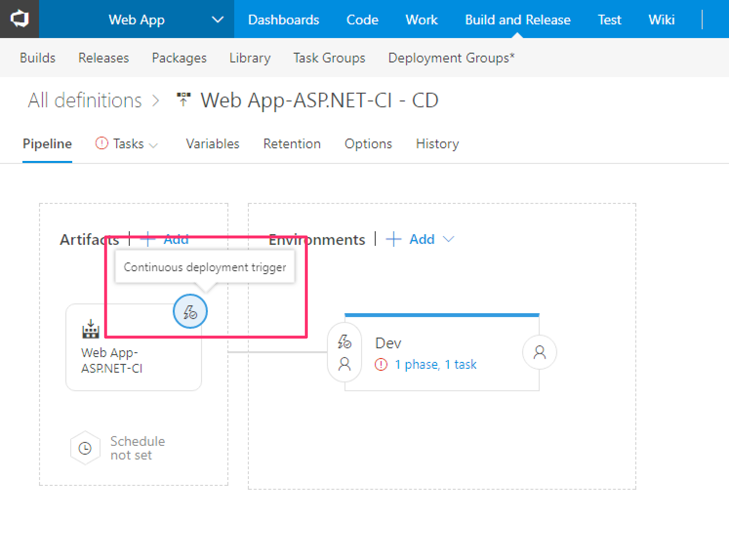This screenshot has width=729, height=560.
Task: Open the Work hub
Action: coord(422,20)
